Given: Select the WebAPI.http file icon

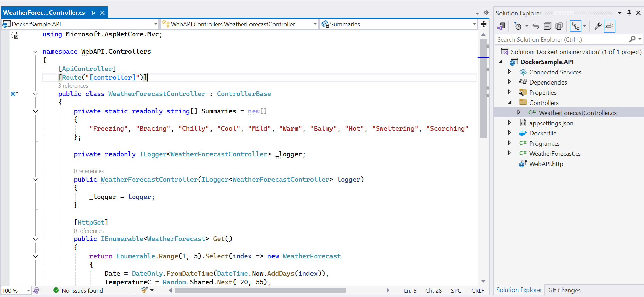Looking at the screenshot, I should tap(523, 164).
